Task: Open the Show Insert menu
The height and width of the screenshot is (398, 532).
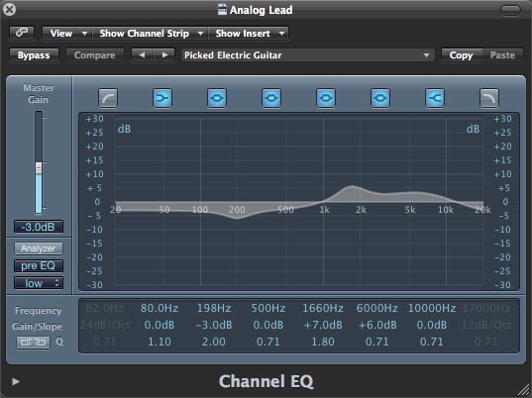Action: click(x=249, y=34)
